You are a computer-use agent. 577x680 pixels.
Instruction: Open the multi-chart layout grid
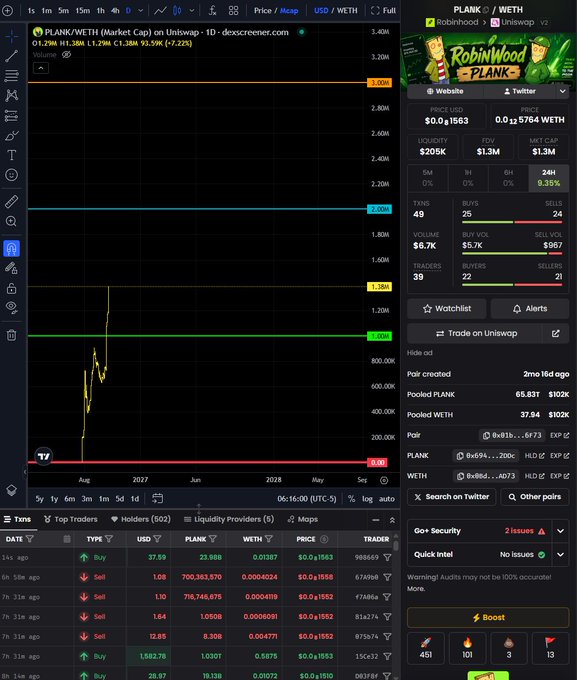tap(233, 10)
